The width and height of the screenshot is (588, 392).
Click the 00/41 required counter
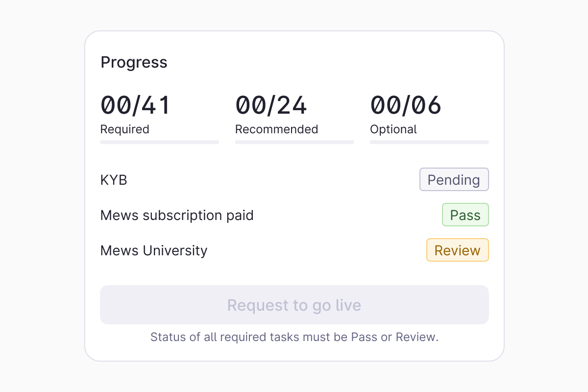[135, 105]
